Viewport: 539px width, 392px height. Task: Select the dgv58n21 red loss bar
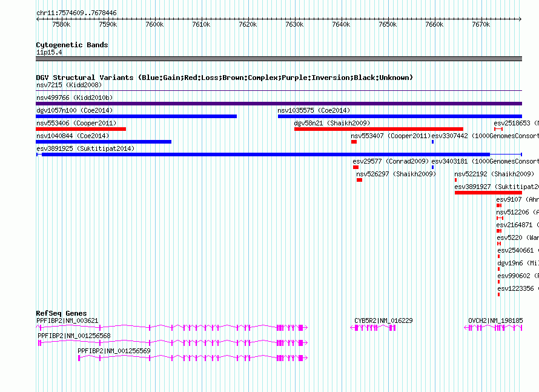coord(379,129)
